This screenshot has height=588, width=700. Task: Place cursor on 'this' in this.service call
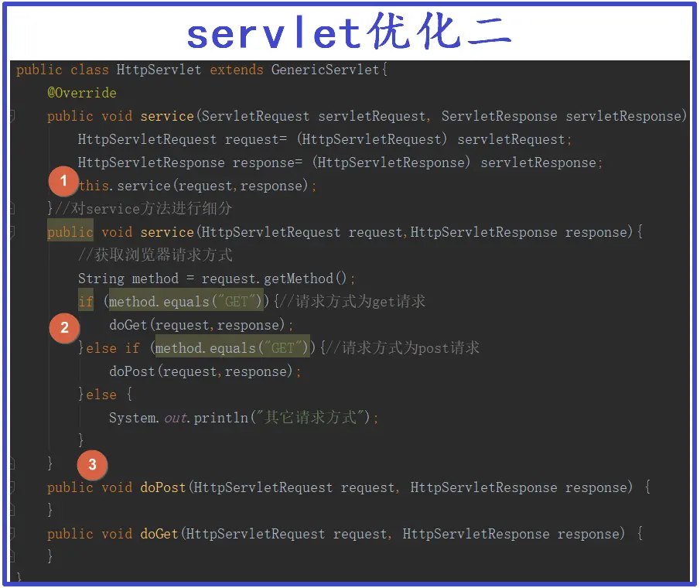tap(94, 186)
